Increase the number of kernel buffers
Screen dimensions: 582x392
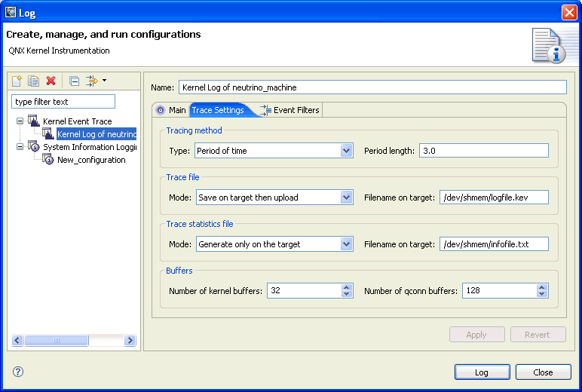click(346, 287)
